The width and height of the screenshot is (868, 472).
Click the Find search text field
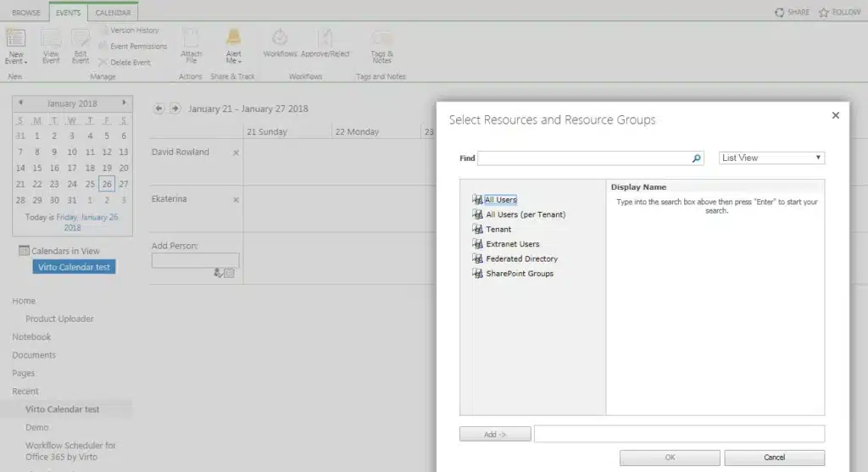click(584, 158)
